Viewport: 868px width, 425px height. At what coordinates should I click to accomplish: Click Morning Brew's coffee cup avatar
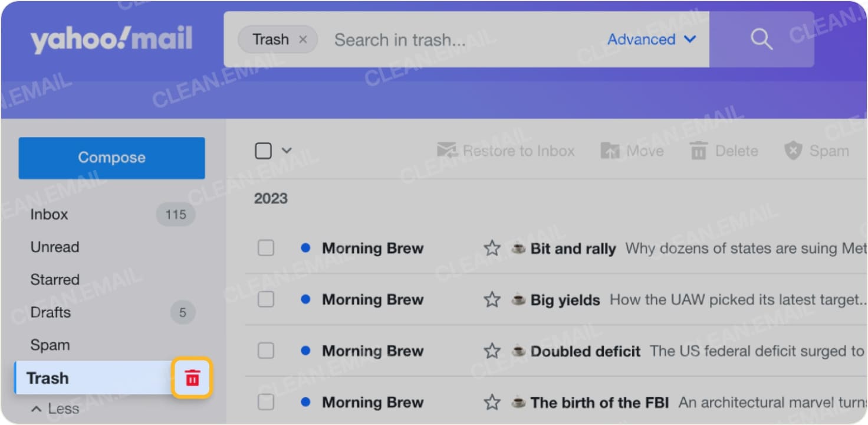518,248
